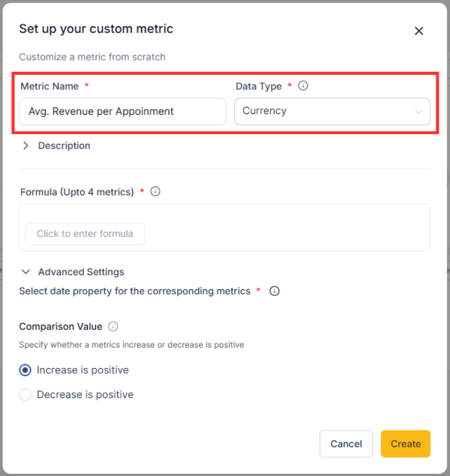Click the info icon next to Formula label

[x=156, y=192]
